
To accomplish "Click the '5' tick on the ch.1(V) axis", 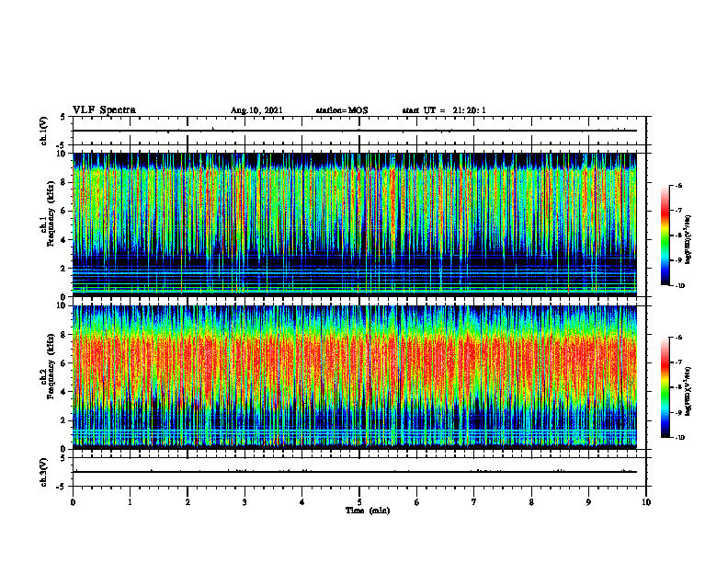I will [x=63, y=118].
